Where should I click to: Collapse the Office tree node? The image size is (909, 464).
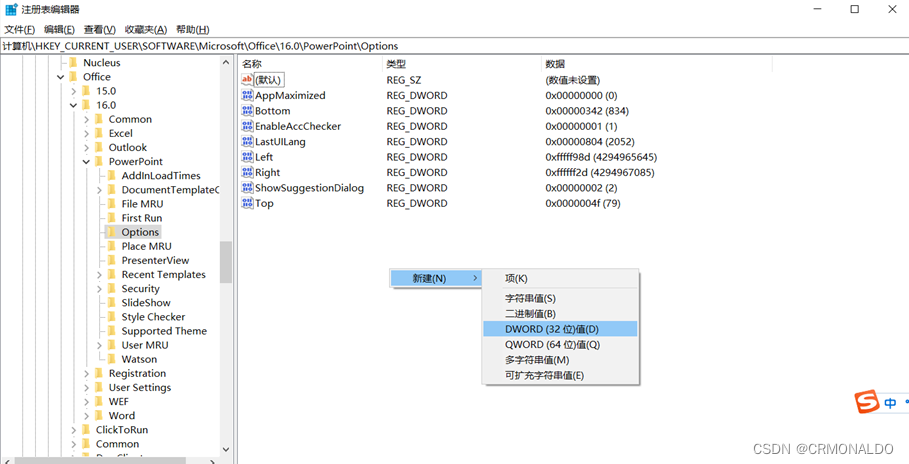click(x=60, y=77)
